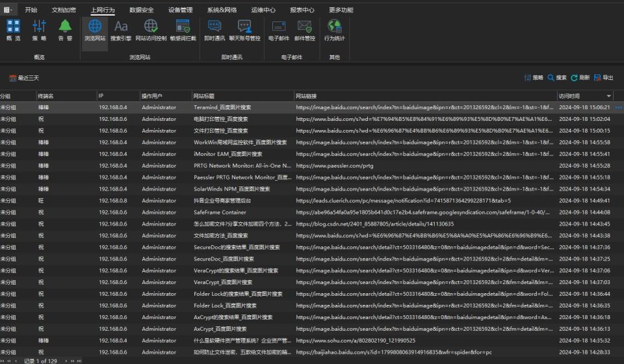
Task: Open 聊天账号管控 chat account control
Action: coord(244,31)
